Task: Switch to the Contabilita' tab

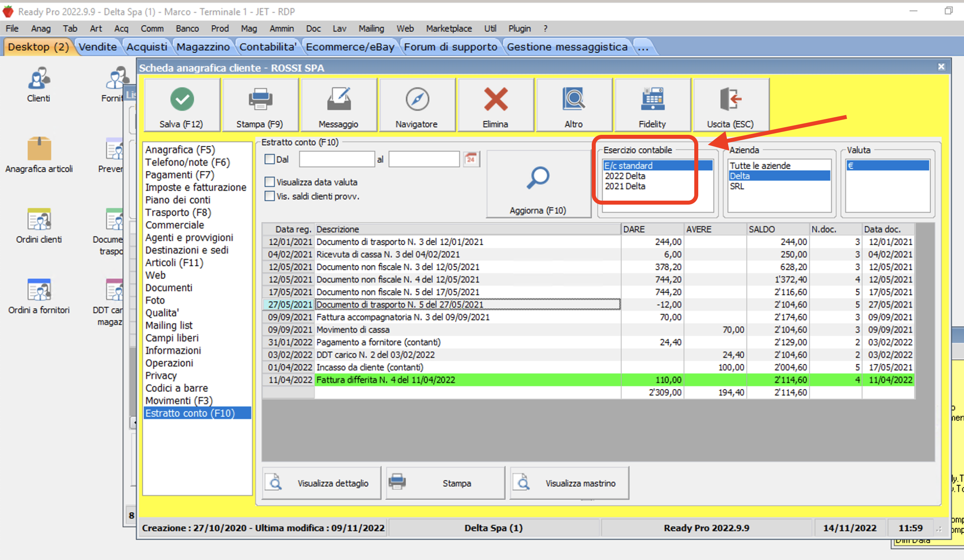Action: tap(267, 47)
